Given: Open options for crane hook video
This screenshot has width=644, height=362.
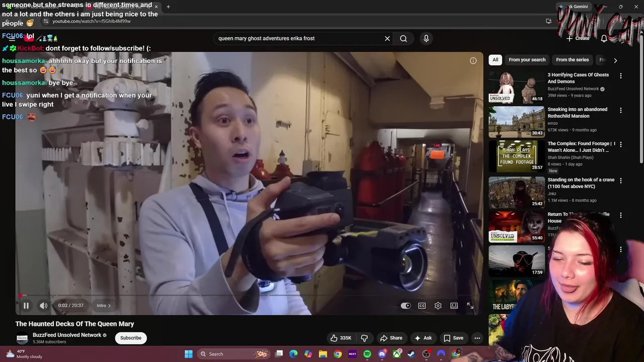Looking at the screenshot, I should pos(621,180).
